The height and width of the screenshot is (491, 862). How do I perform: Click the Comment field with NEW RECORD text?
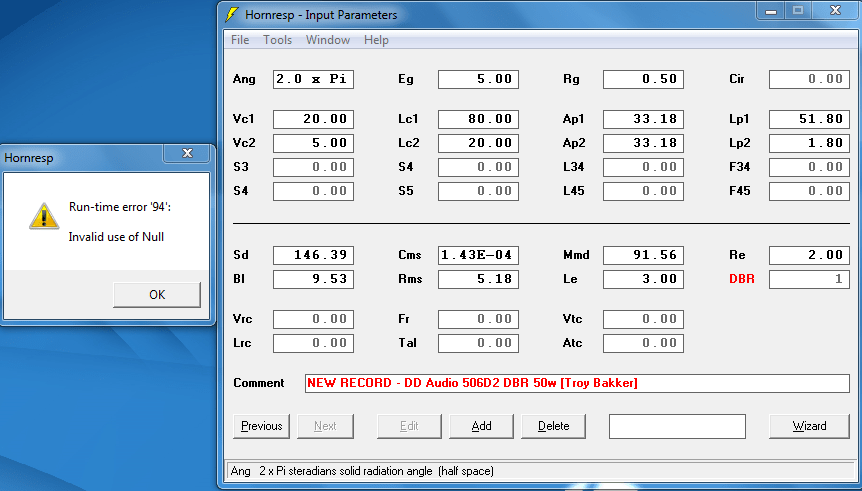(x=577, y=383)
